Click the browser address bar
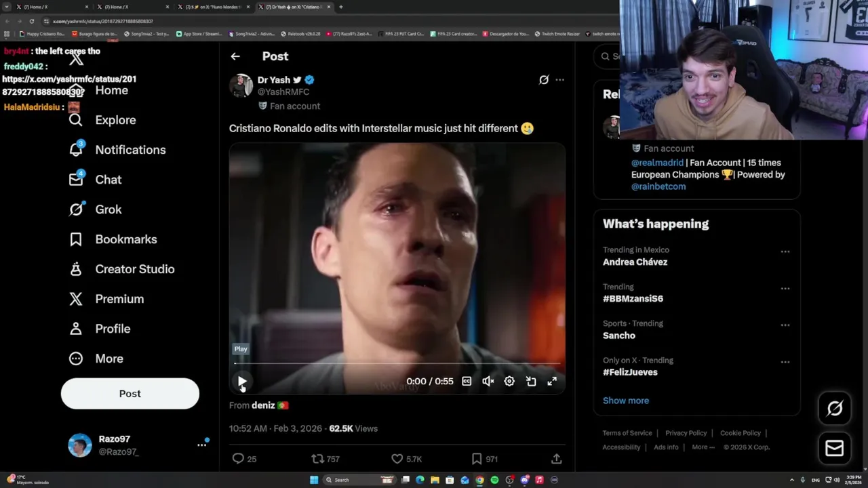Viewport: 868px width, 488px height. [325, 21]
